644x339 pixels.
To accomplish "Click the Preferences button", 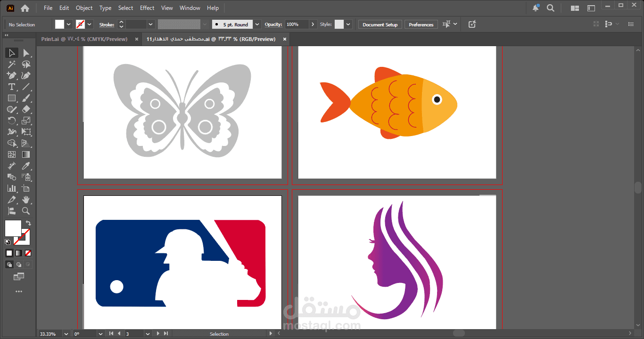I will coord(421,24).
